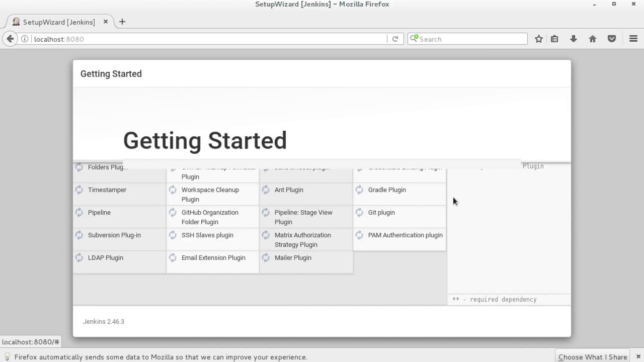Screen dimensions: 644x362
Task: Click the Pocket icon in the toolbar
Action: point(612,39)
